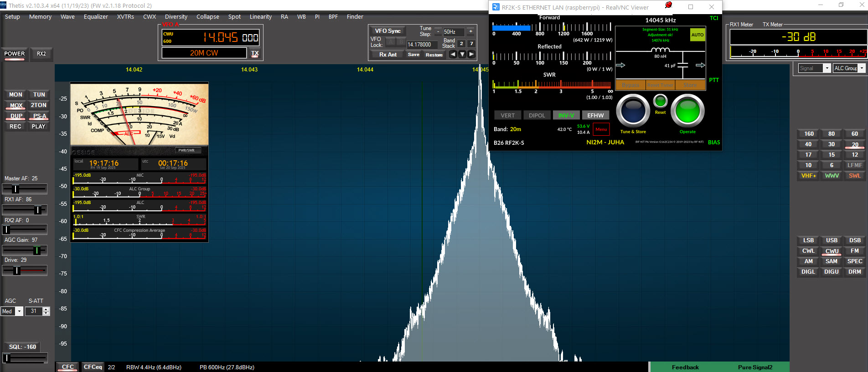868x372 pixels.
Task: Select DIGU mode
Action: (x=832, y=272)
